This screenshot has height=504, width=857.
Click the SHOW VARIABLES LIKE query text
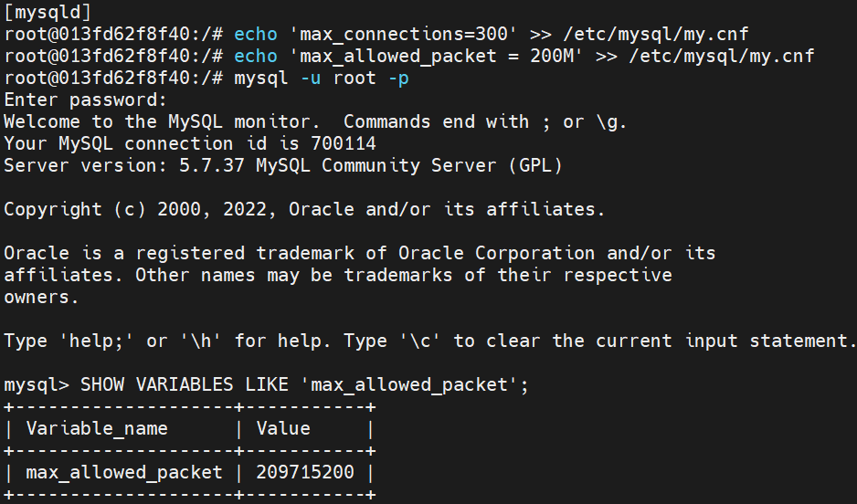pyautogui.click(x=304, y=384)
